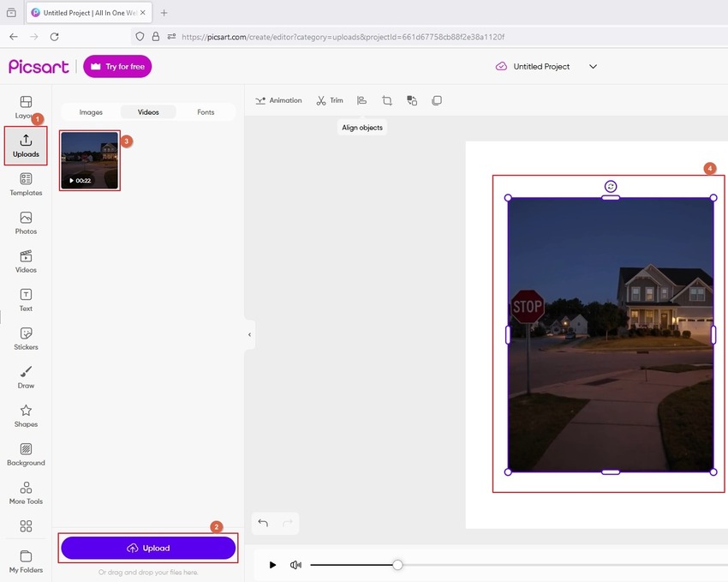Click the Upload button
Viewport: 728px width, 582px height.
pyautogui.click(x=148, y=548)
